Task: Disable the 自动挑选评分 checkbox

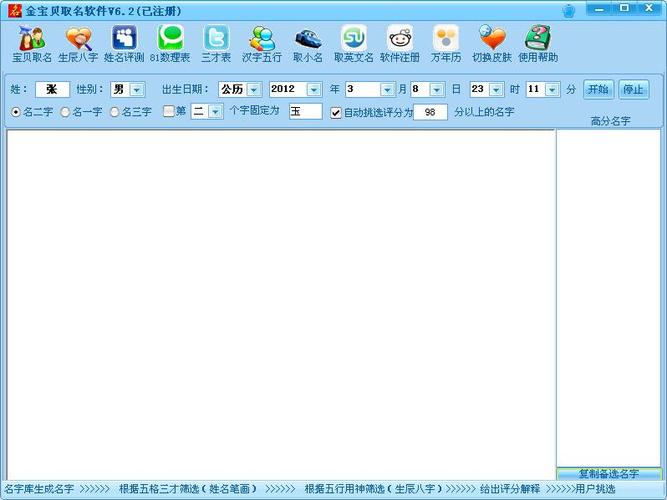Action: coord(336,112)
